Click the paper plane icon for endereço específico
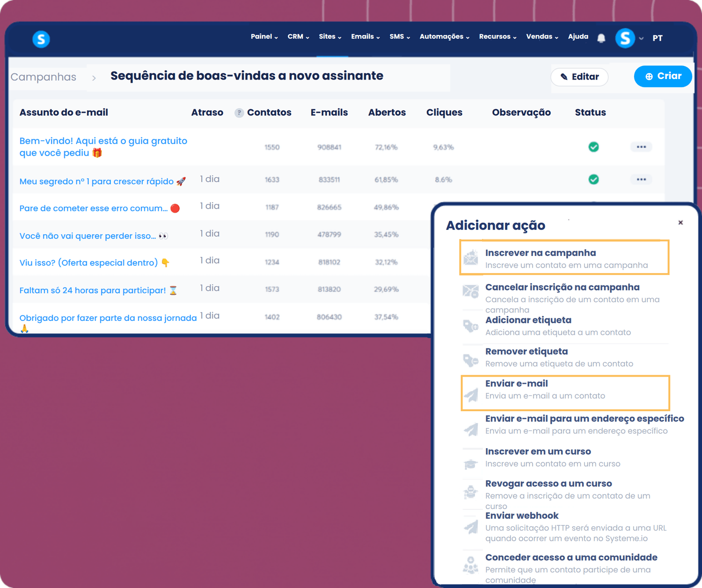Image resolution: width=702 pixels, height=588 pixels. [x=471, y=429]
